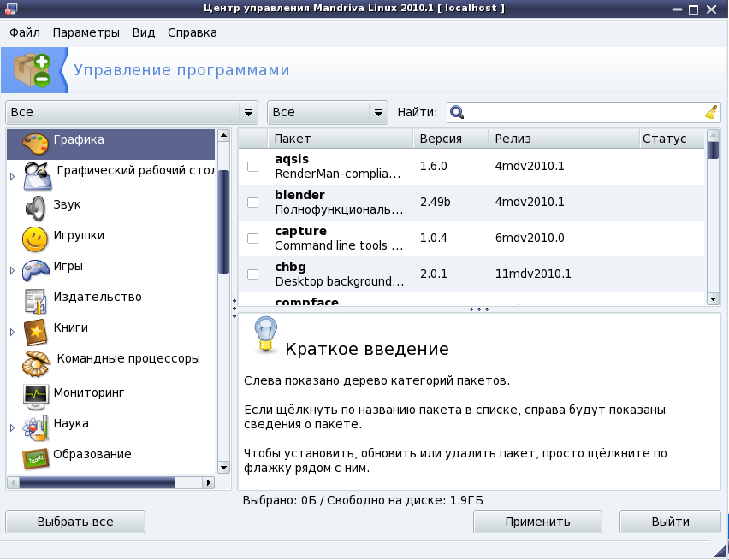Click the aqsis package name
Screen dimensions: 729x560
tap(292, 159)
